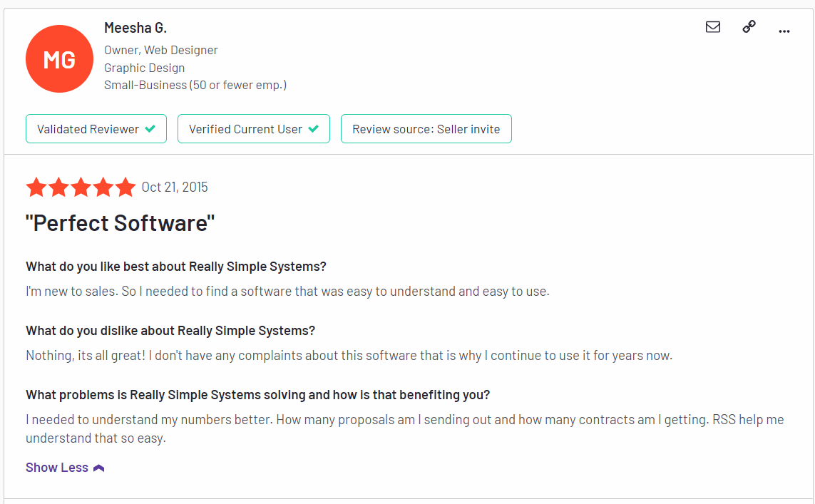Select the Validated Reviewer badge

tap(96, 129)
